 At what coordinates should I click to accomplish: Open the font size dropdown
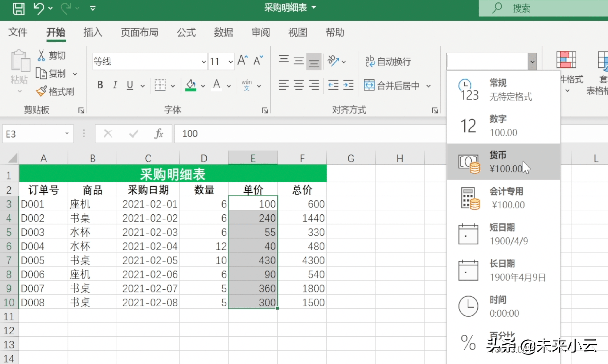[x=230, y=62]
